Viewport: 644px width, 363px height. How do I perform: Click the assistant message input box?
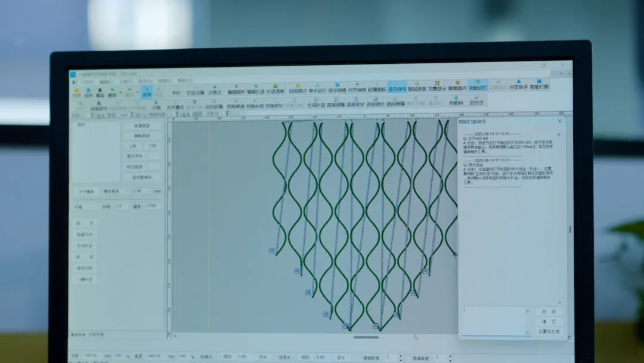tap(493, 319)
